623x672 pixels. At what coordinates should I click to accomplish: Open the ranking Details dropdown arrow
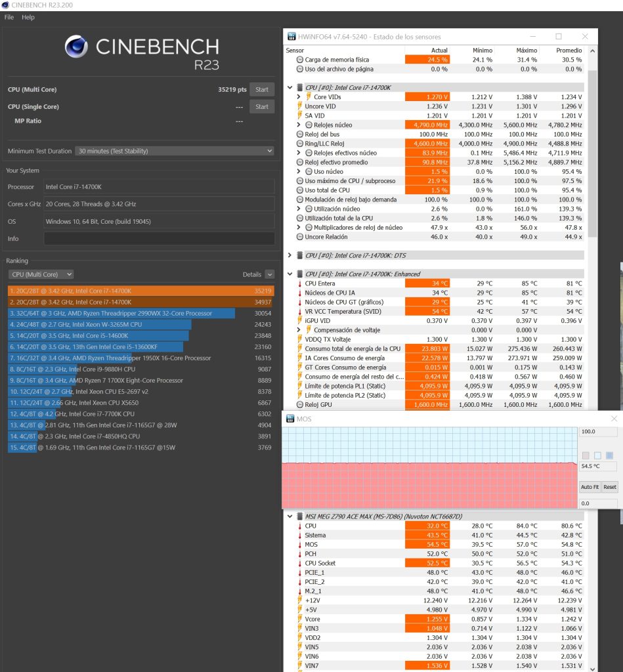[x=270, y=274]
